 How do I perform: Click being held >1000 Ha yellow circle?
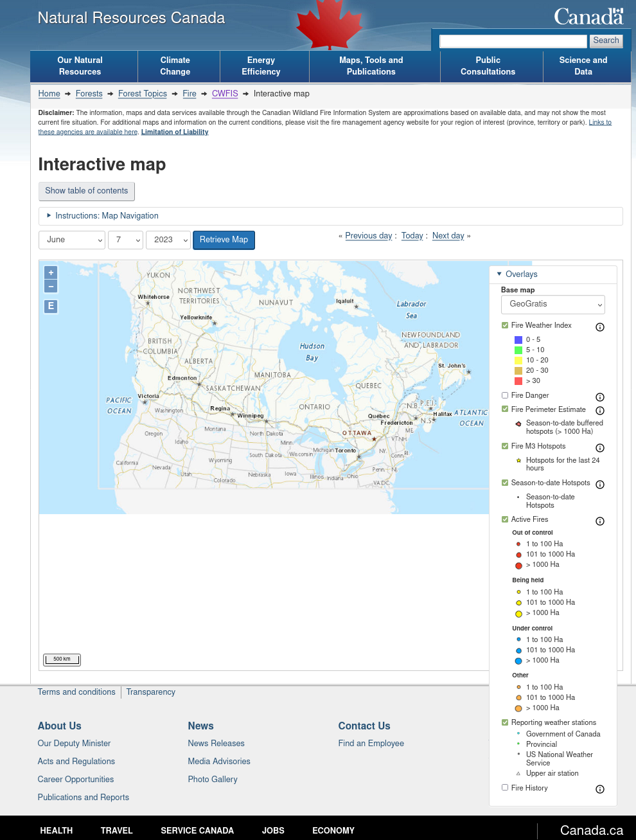click(518, 614)
